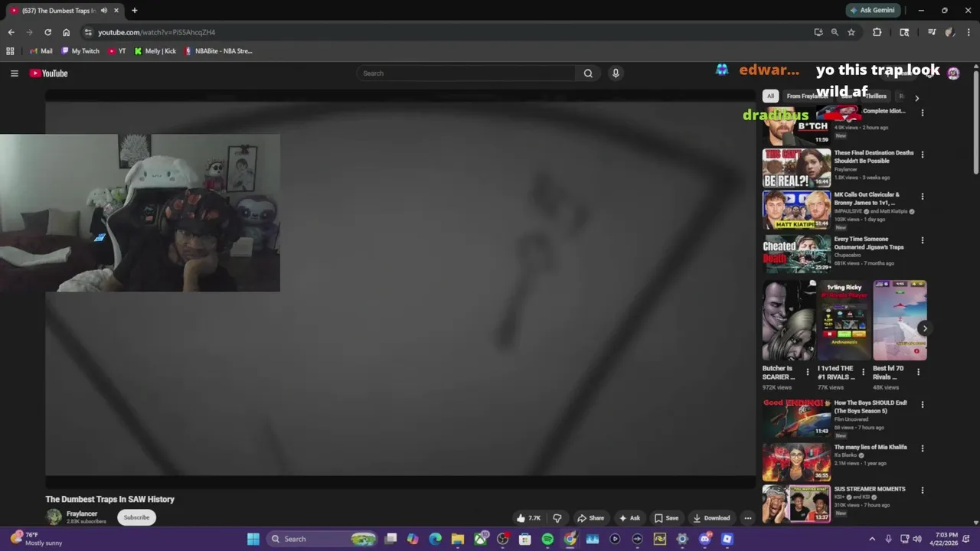Open options for MK Calls Out Clavicular video
Image resolution: width=980 pixels, height=551 pixels.
click(x=922, y=197)
